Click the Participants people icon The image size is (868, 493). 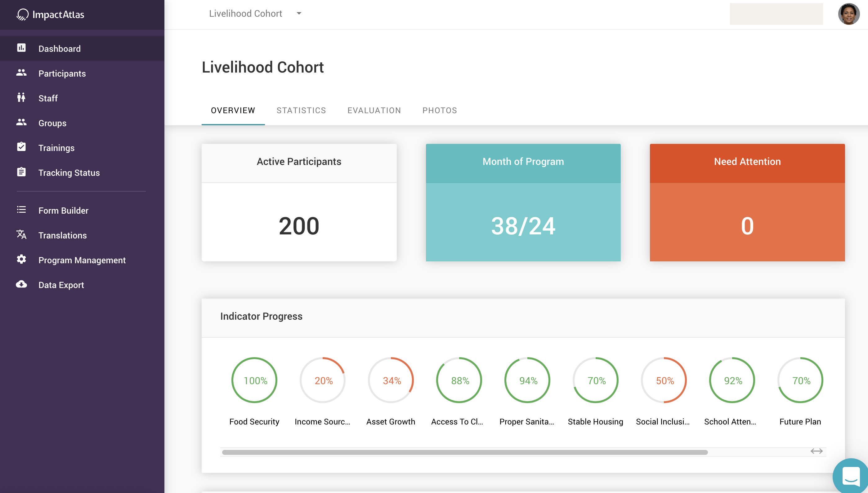(21, 73)
